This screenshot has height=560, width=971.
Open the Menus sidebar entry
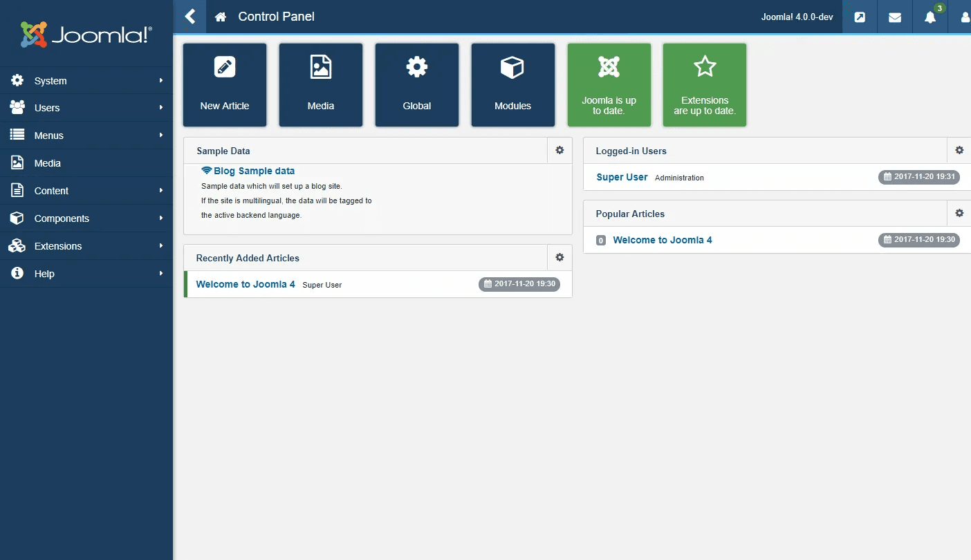point(48,136)
